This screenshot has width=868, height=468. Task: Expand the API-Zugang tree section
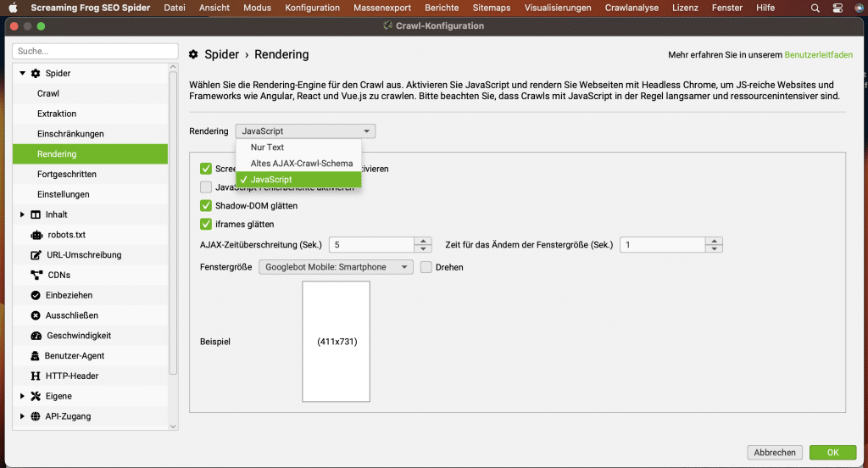pyautogui.click(x=22, y=416)
